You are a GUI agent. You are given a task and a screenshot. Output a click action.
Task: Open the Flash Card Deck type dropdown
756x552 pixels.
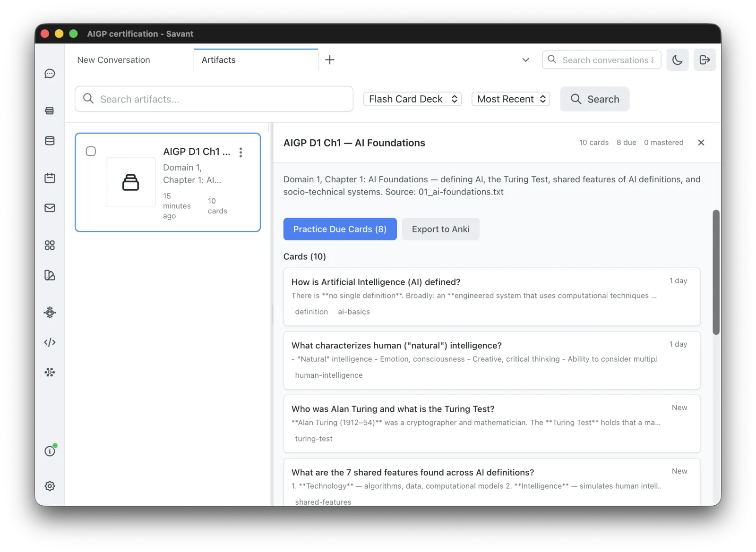pyautogui.click(x=412, y=99)
